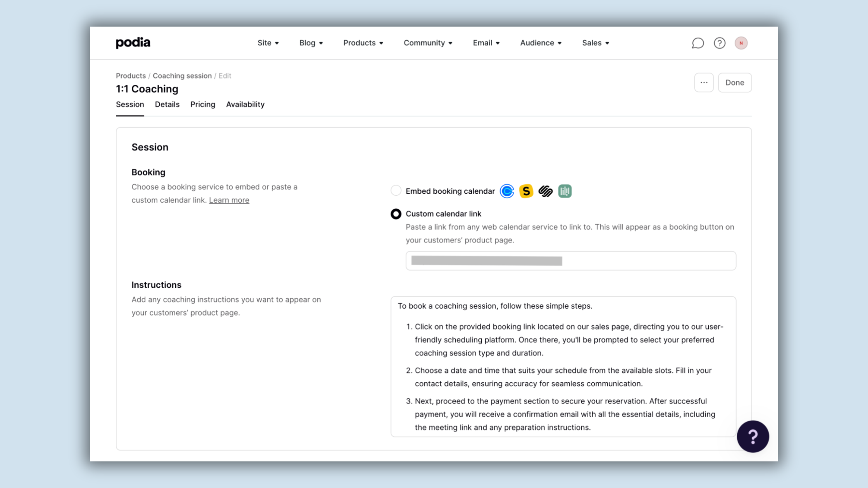Select the Custom calendar link option

tap(396, 214)
